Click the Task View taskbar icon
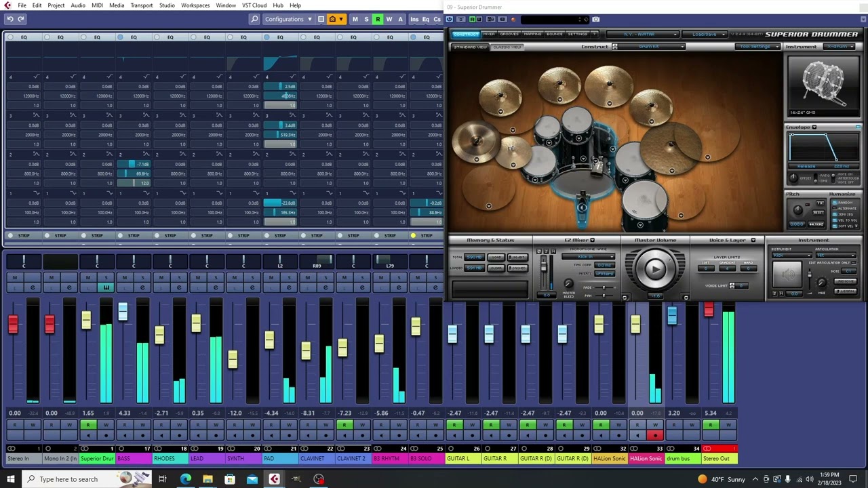 tap(163, 479)
